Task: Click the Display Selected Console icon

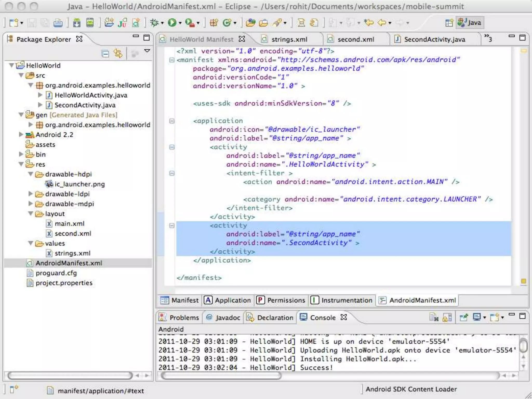Action: click(477, 317)
